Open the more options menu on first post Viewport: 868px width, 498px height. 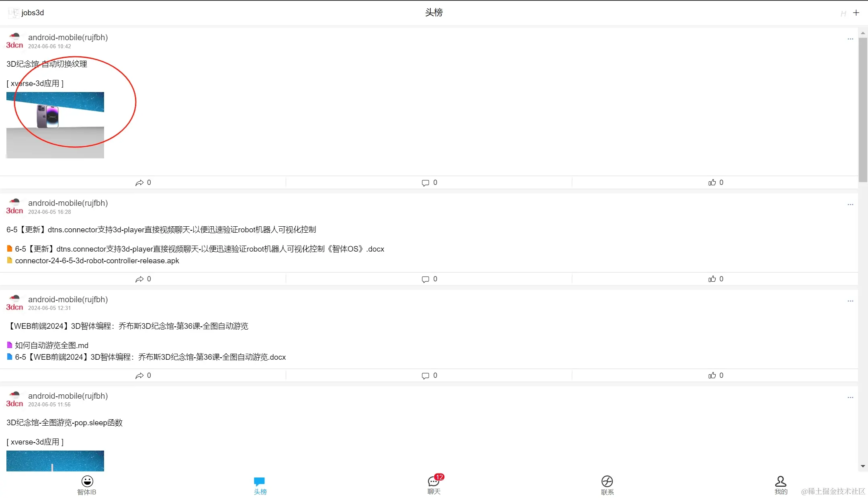point(850,39)
